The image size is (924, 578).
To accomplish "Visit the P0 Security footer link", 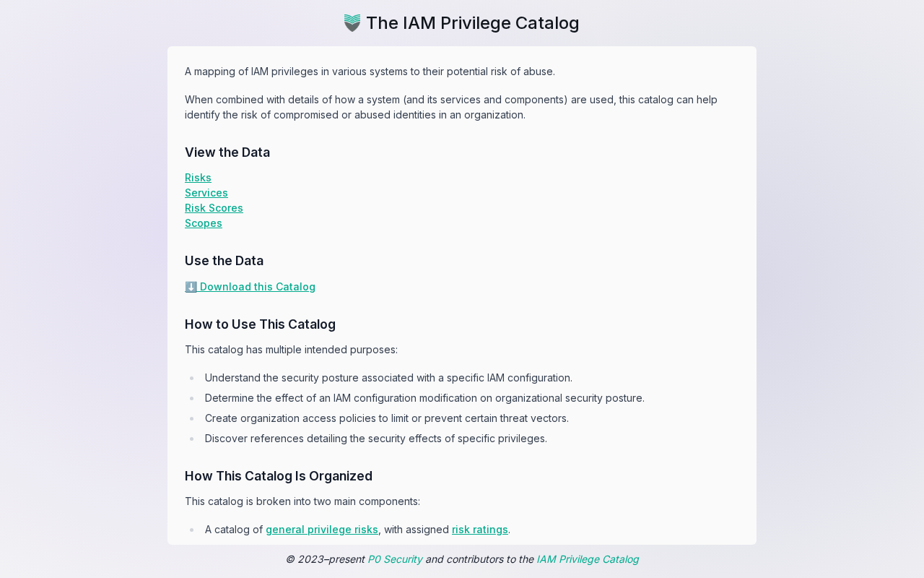I will (395, 559).
